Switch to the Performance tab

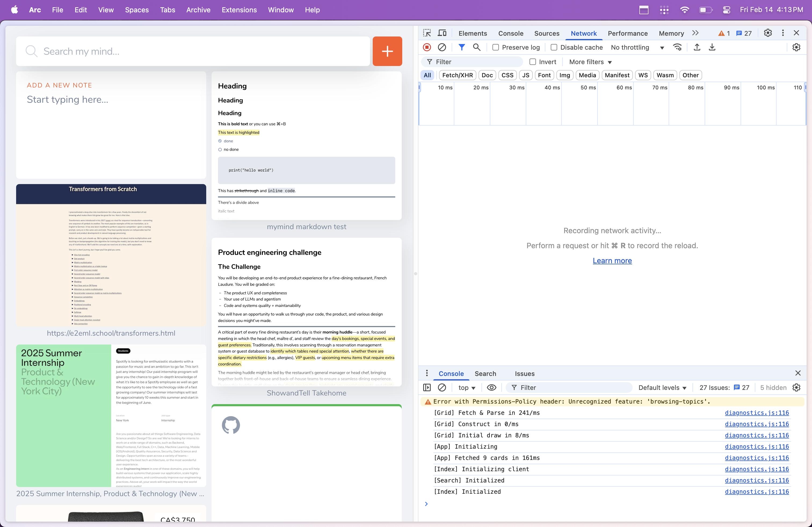click(628, 33)
